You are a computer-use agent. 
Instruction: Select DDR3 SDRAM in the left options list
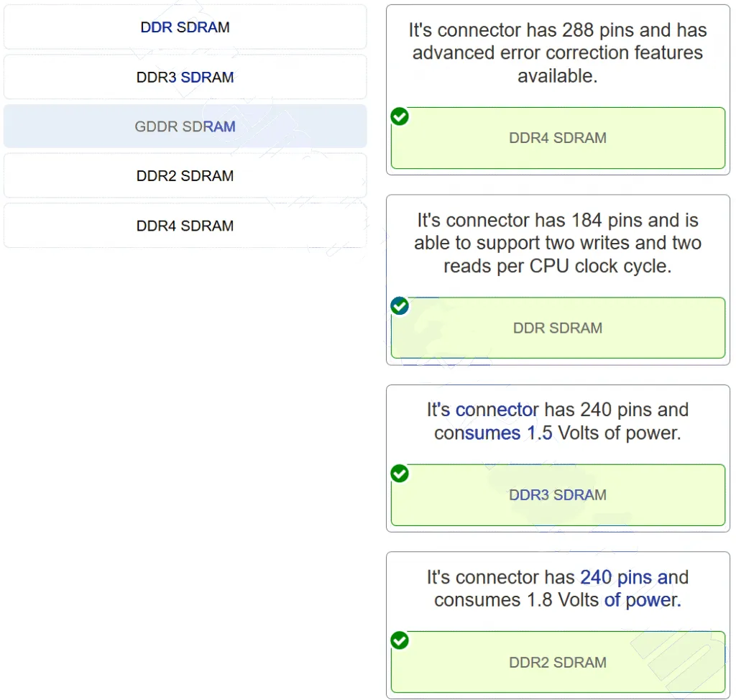[x=185, y=77]
